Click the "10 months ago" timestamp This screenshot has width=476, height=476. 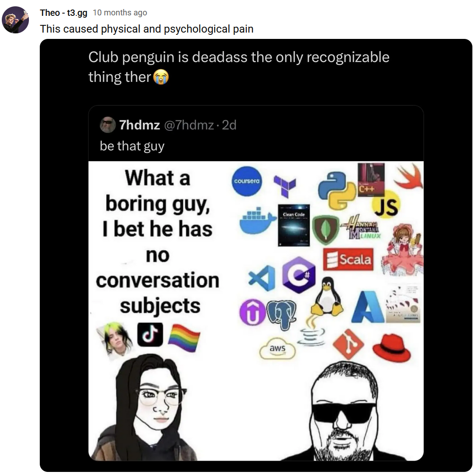(120, 13)
